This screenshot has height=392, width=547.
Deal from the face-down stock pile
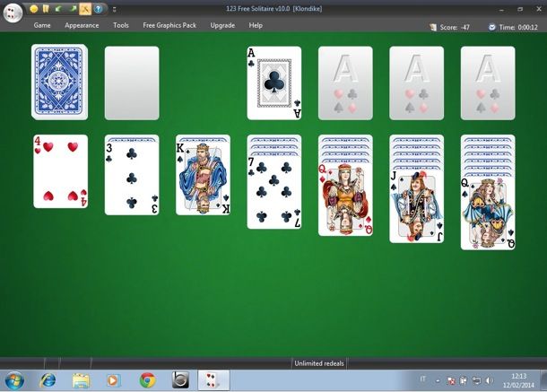[60, 82]
